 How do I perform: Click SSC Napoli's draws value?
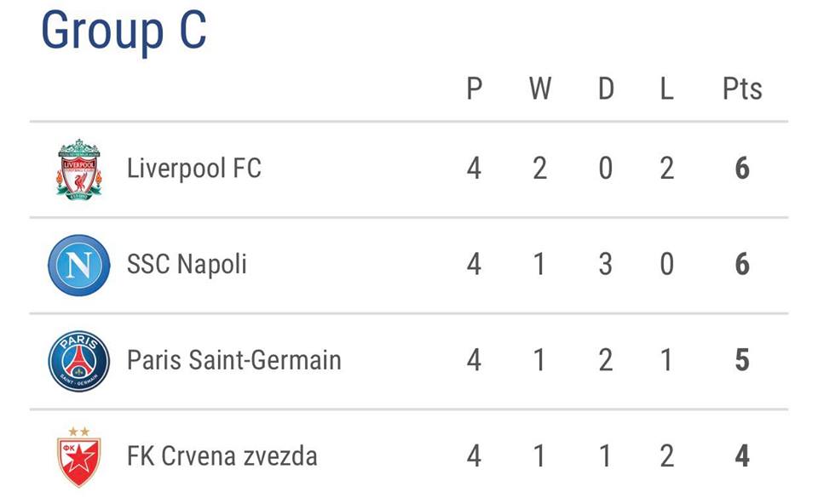(606, 265)
